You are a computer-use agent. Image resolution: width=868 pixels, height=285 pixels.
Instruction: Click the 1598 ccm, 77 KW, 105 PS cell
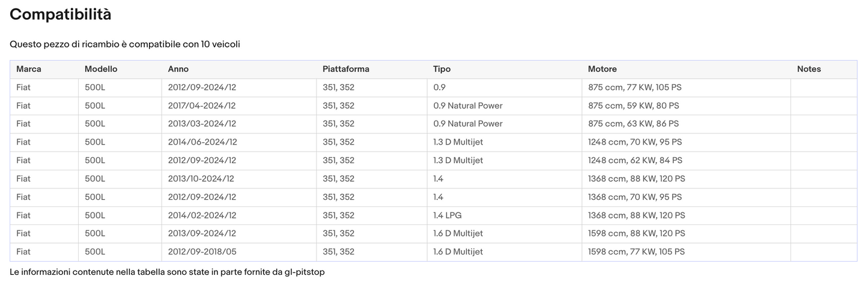pyautogui.click(x=636, y=252)
